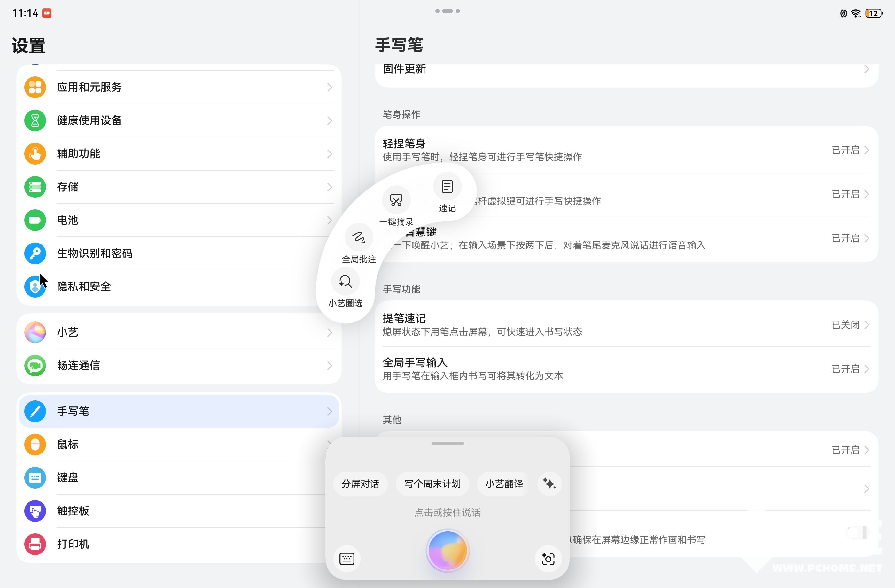895x588 pixels.
Task: Tap the 小艺翻译 suggestion chip
Action: (504, 484)
